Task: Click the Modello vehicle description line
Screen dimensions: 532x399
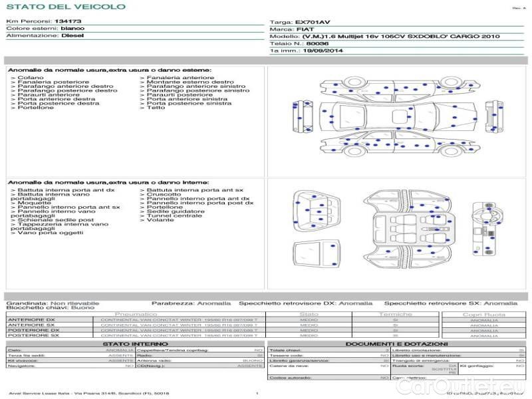Action: (x=384, y=36)
